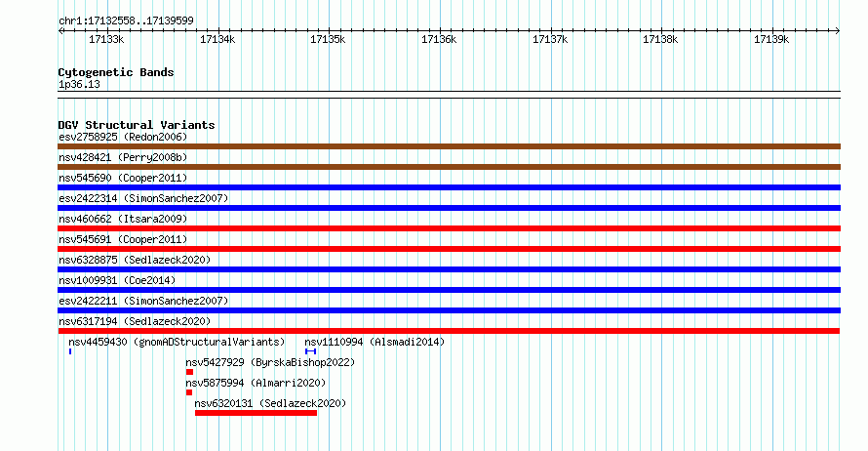Click the nsv1009931 Coe2014 blue bar
Image resolution: width=868 pixels, height=451 pixels.
(x=449, y=290)
